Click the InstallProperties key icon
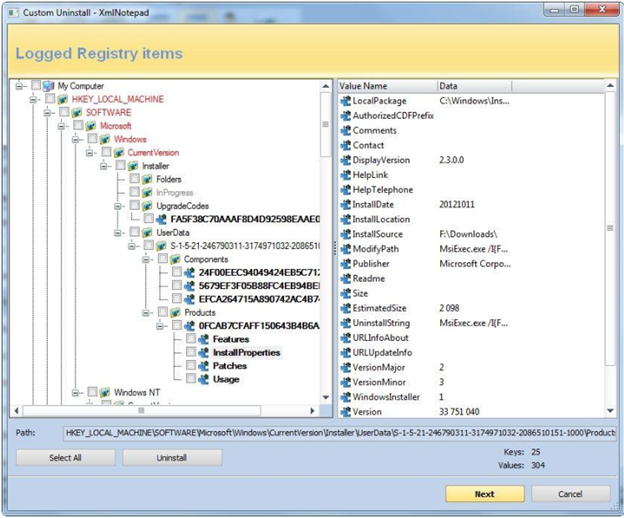624x518 pixels. point(203,353)
